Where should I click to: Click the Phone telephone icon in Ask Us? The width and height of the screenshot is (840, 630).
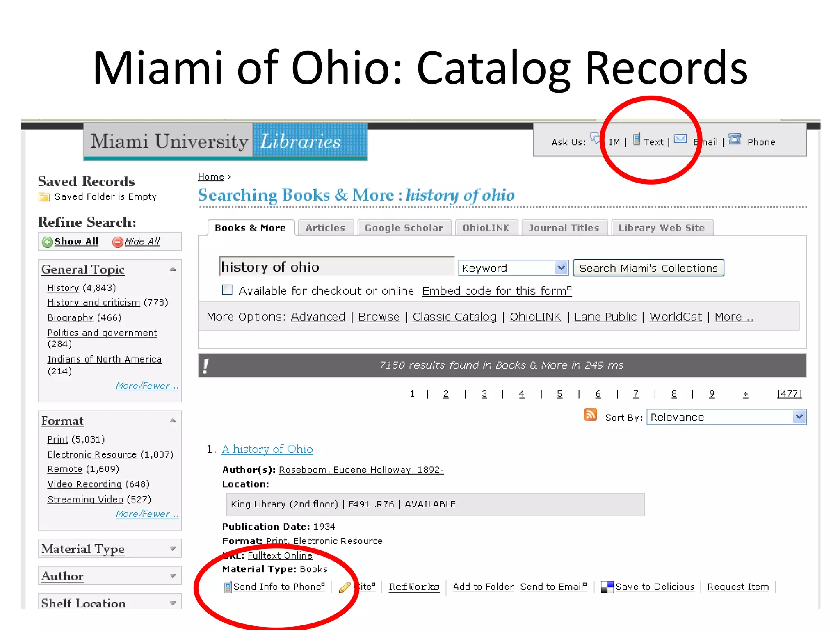735,139
